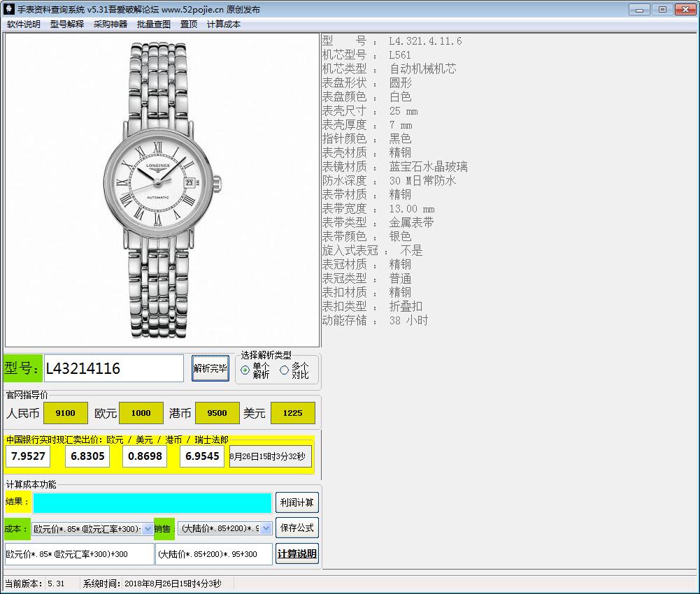Click the 当前版本 5.31 status entry
Viewport: 700px width, 594px height.
pyautogui.click(x=35, y=584)
